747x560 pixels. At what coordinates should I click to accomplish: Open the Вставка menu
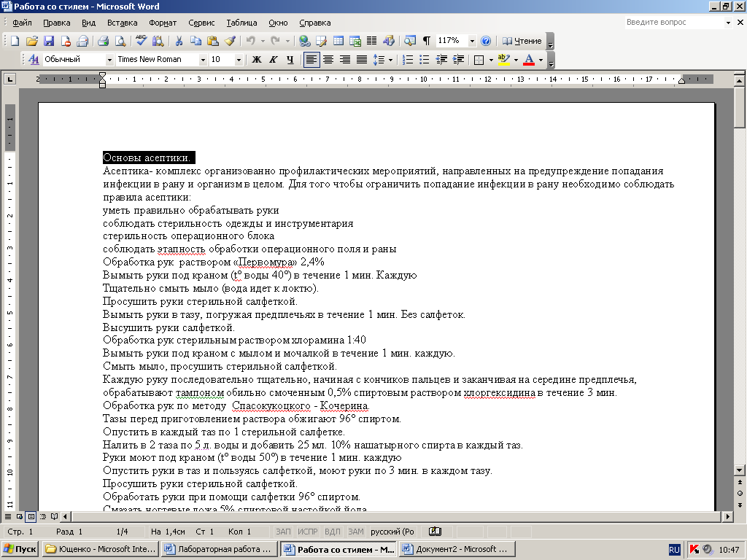tap(122, 23)
